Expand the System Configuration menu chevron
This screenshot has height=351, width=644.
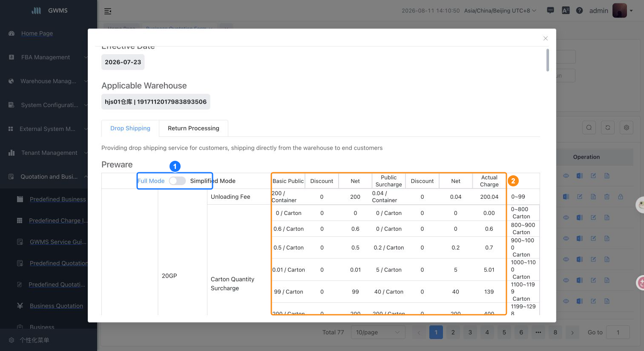(x=86, y=105)
